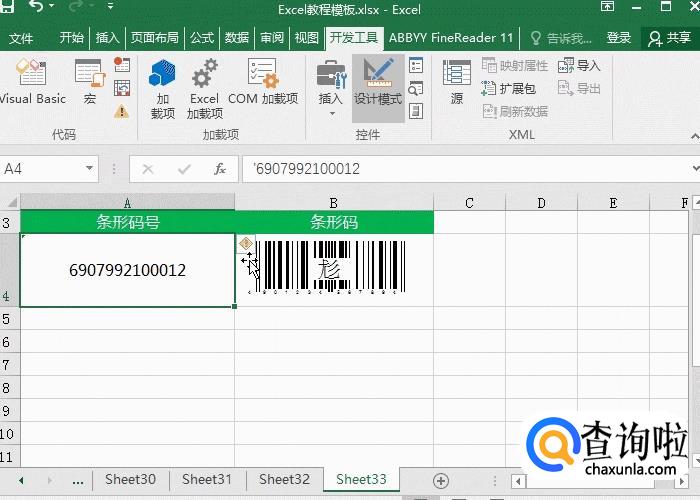This screenshot has width=700, height=500.
Task: Switch to the Home (开始) tab
Action: coord(71,38)
